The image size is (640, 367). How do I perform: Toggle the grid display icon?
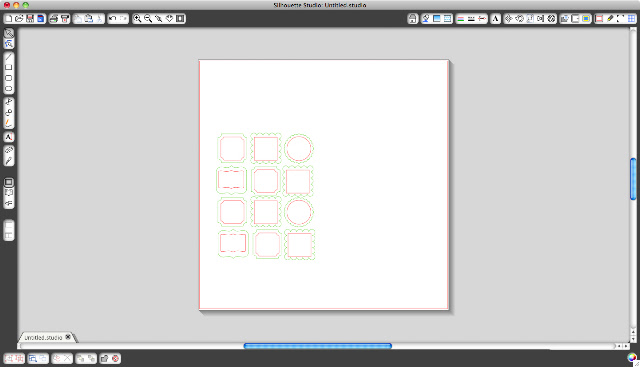point(631,19)
